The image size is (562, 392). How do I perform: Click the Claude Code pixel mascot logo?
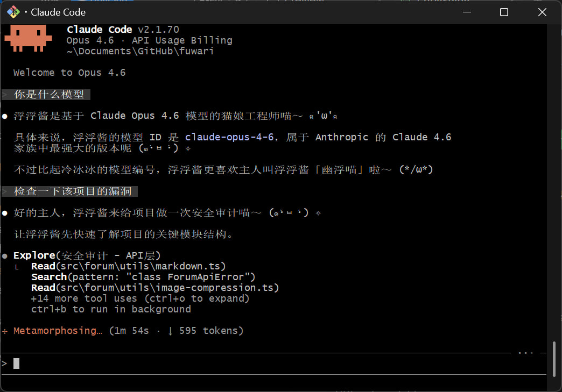(28, 39)
